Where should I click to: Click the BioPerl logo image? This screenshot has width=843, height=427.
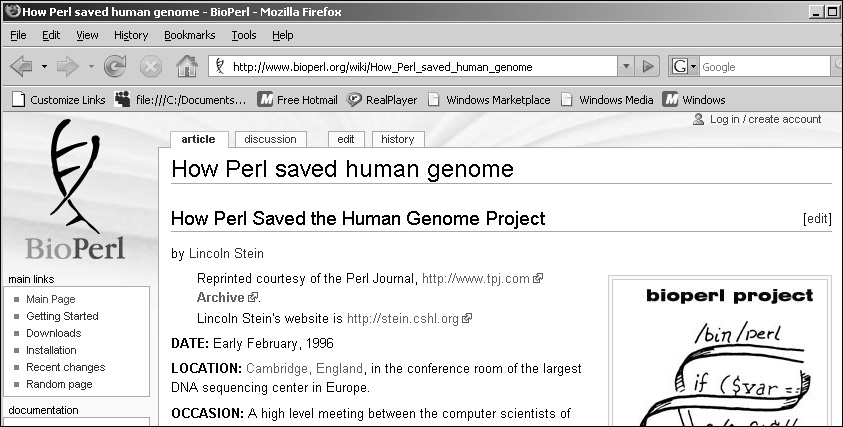(75, 190)
